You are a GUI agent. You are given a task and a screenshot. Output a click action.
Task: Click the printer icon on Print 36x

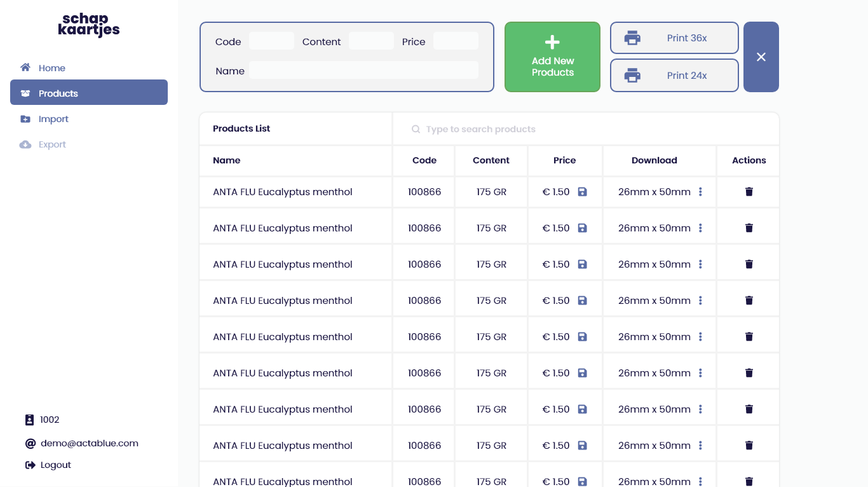pyautogui.click(x=632, y=38)
